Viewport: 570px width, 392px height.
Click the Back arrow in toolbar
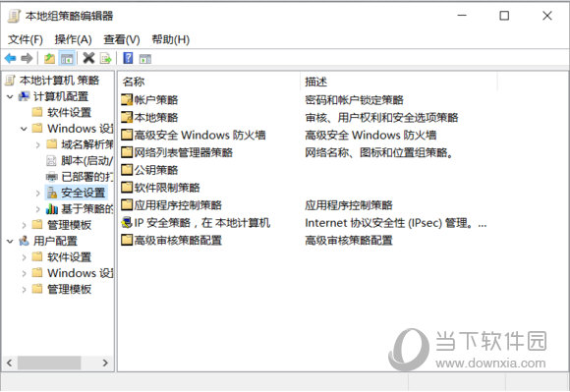10,58
